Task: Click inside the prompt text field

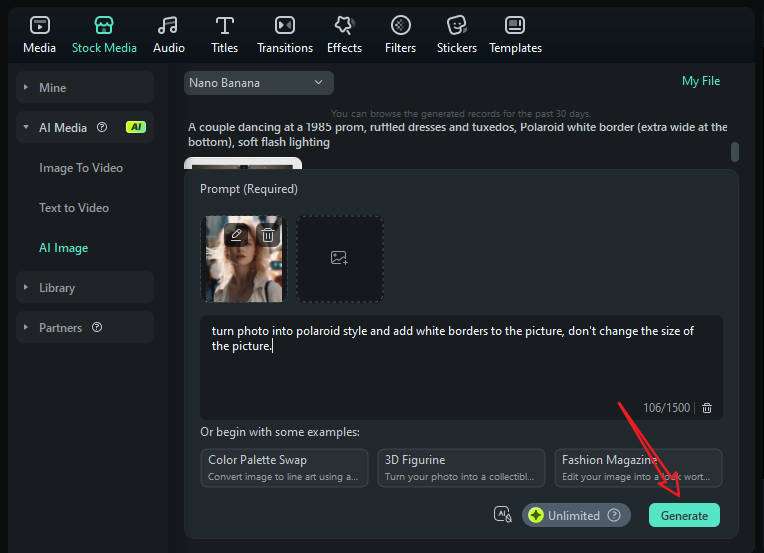Action: (461, 367)
